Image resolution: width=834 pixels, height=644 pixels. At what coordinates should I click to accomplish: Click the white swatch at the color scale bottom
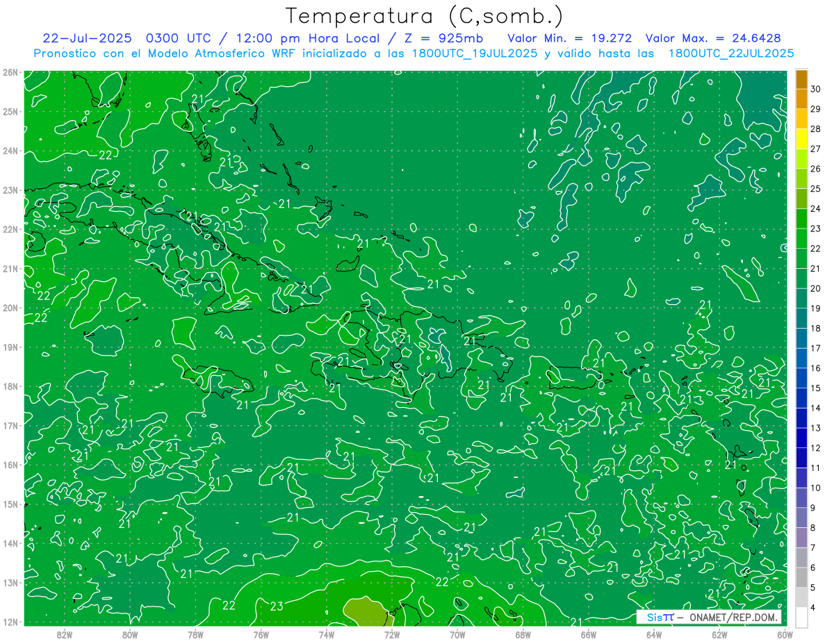(x=801, y=618)
